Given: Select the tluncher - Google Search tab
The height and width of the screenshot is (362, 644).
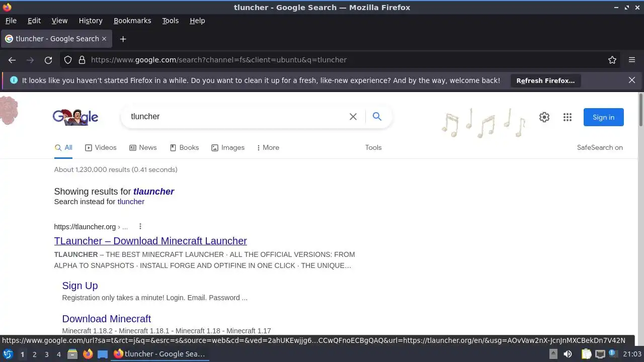Looking at the screenshot, I should (x=55, y=39).
